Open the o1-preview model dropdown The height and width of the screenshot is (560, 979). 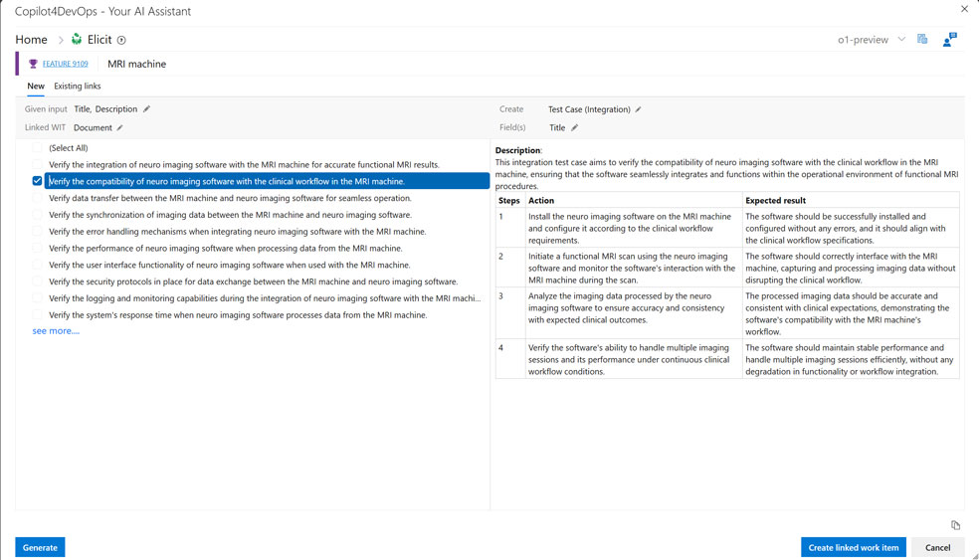click(871, 40)
